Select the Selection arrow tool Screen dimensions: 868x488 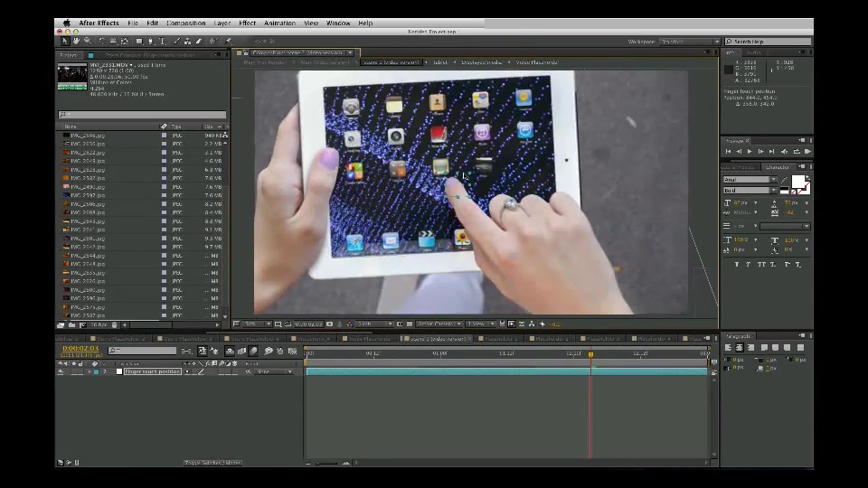(x=65, y=42)
